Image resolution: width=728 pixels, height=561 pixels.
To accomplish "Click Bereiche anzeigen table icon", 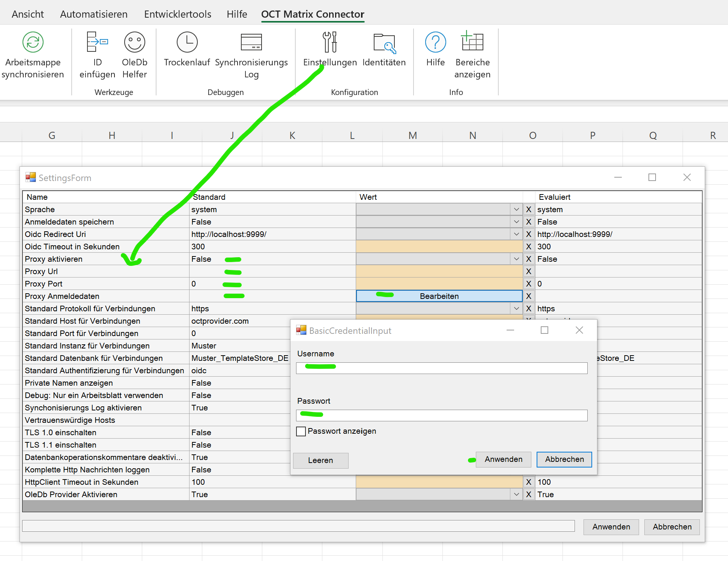I will pos(472,41).
